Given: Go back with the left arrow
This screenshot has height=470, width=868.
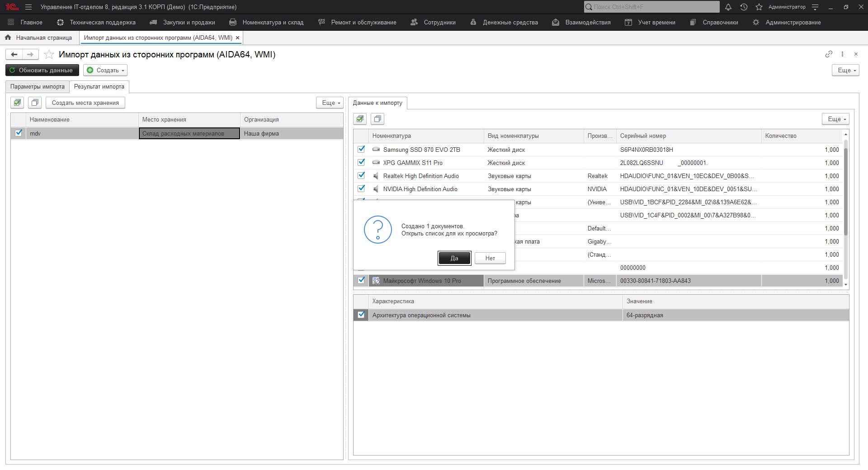Looking at the screenshot, I should [x=14, y=55].
